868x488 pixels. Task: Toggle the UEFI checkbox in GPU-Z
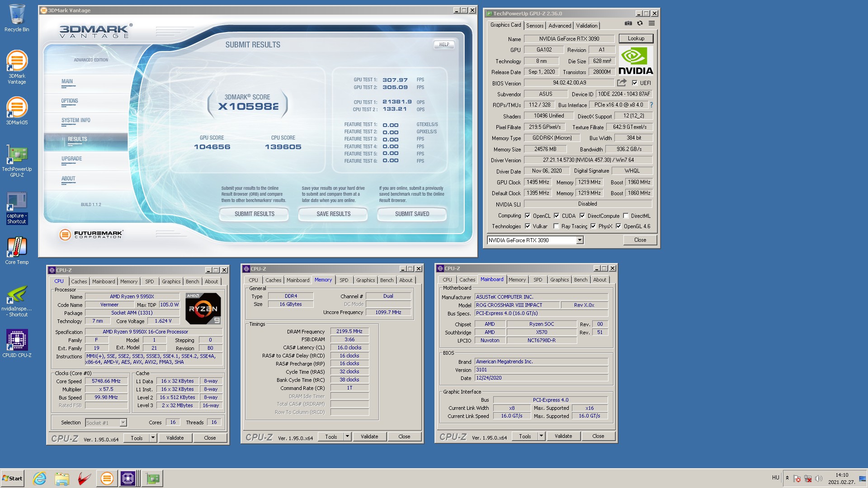coord(635,83)
